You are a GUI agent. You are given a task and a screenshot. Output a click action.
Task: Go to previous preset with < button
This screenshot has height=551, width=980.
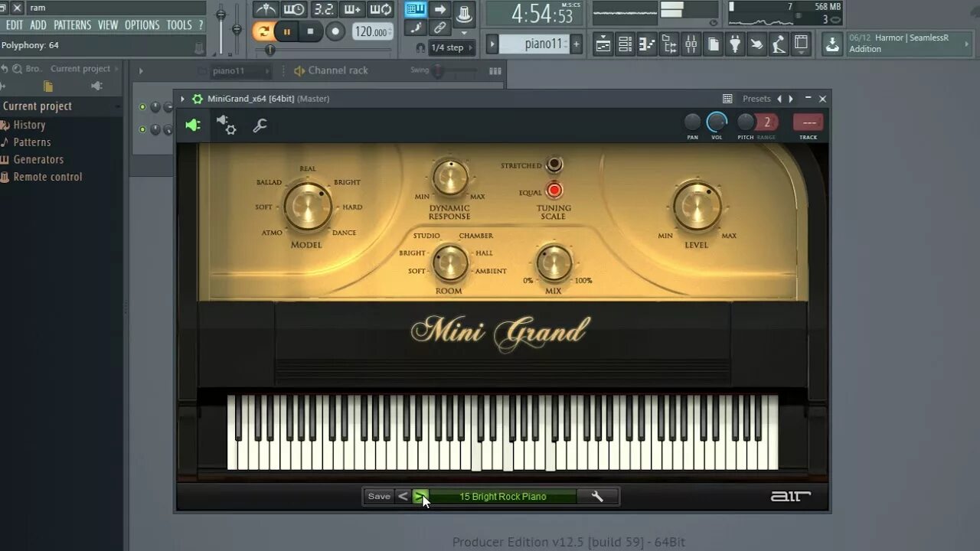(x=403, y=497)
